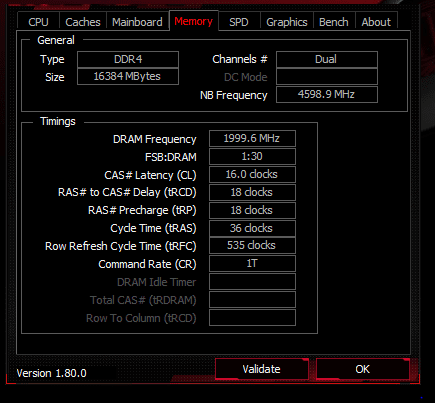Click the Timings group heading

coord(58,121)
